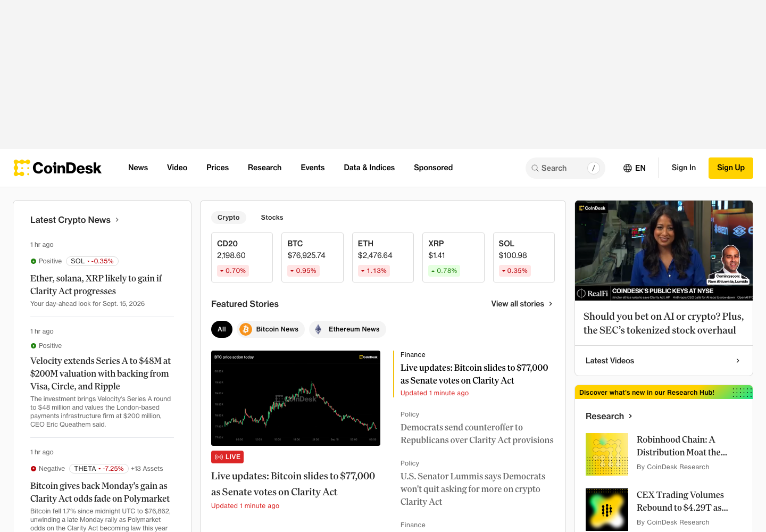The height and width of the screenshot is (532, 766).
Task: Open Democrats send counteroffer article
Action: click(x=477, y=434)
